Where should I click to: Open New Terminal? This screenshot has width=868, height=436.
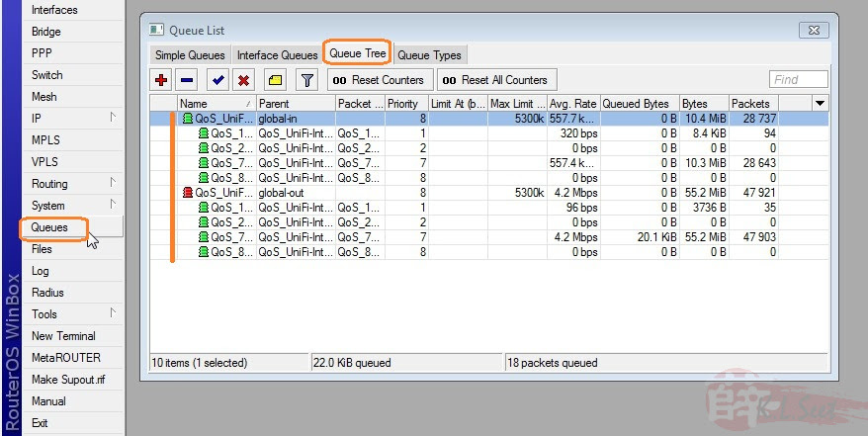(x=72, y=336)
